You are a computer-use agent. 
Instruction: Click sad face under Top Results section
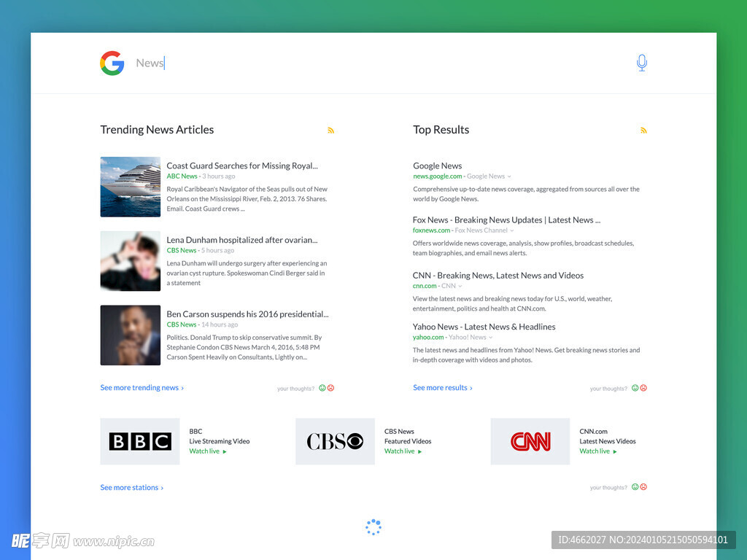coord(643,388)
